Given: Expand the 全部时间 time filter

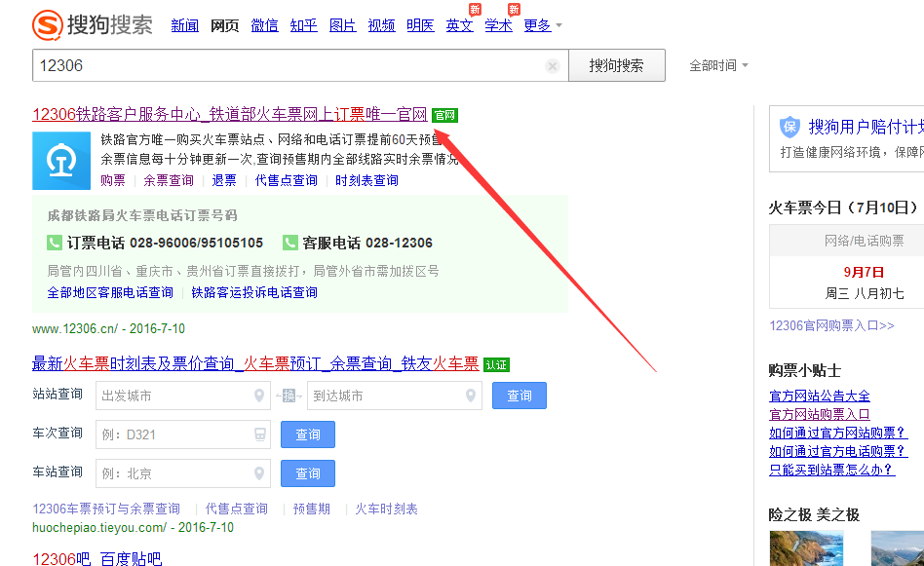Looking at the screenshot, I should pyautogui.click(x=719, y=65).
